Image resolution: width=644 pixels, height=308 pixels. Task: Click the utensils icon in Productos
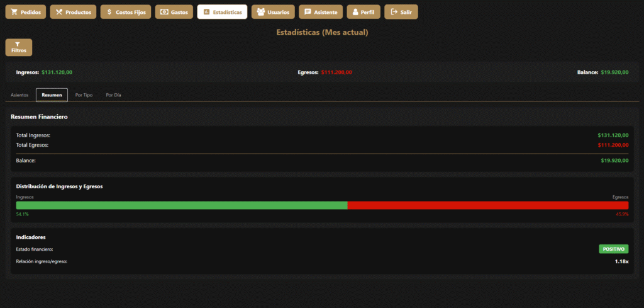pos(59,12)
